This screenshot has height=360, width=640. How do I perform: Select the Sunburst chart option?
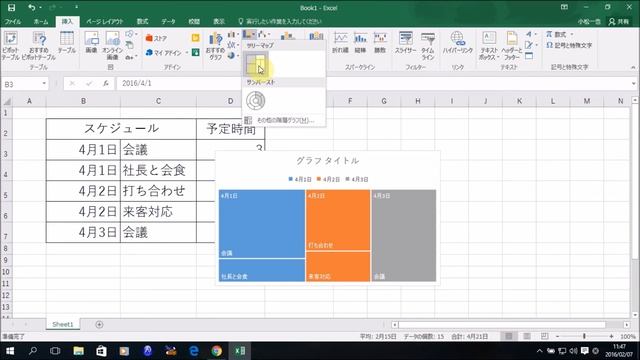point(256,100)
